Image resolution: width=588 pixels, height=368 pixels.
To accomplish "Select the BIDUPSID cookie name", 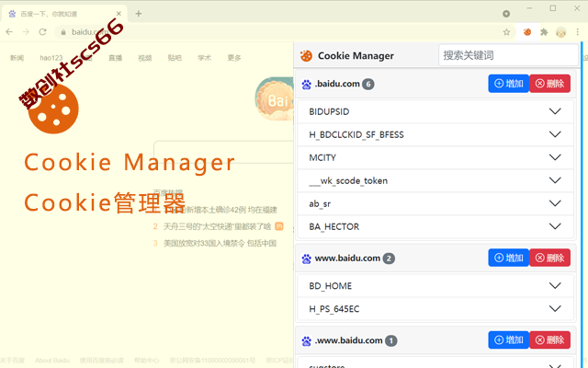I will (x=329, y=111).
